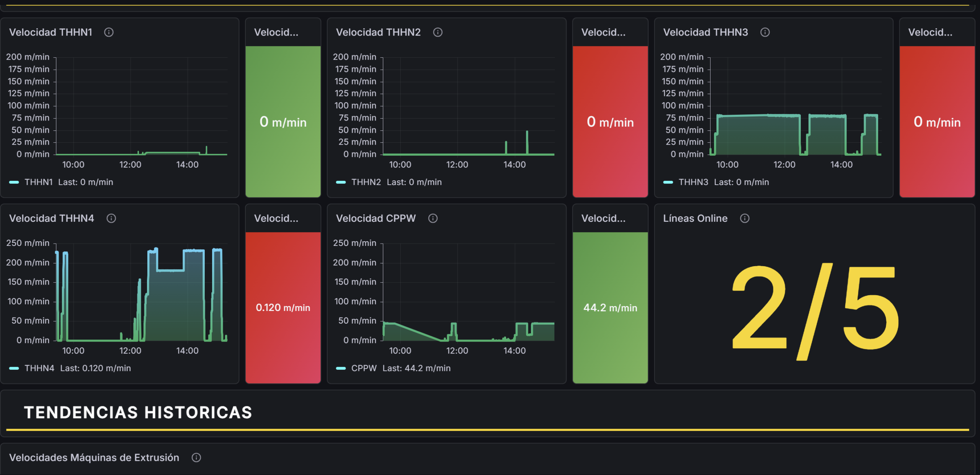Viewport: 980px width, 475px height.
Task: Click info icon next to Velocidad THHN1
Action: coord(109,32)
